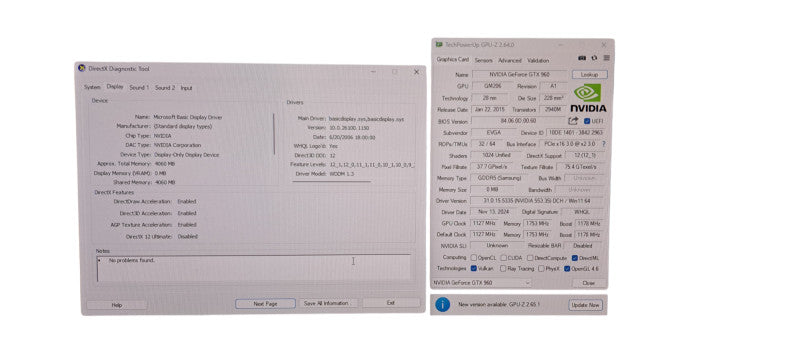The height and width of the screenshot is (360, 800).
Task: Open the Sound 2 tab
Action: (x=165, y=88)
